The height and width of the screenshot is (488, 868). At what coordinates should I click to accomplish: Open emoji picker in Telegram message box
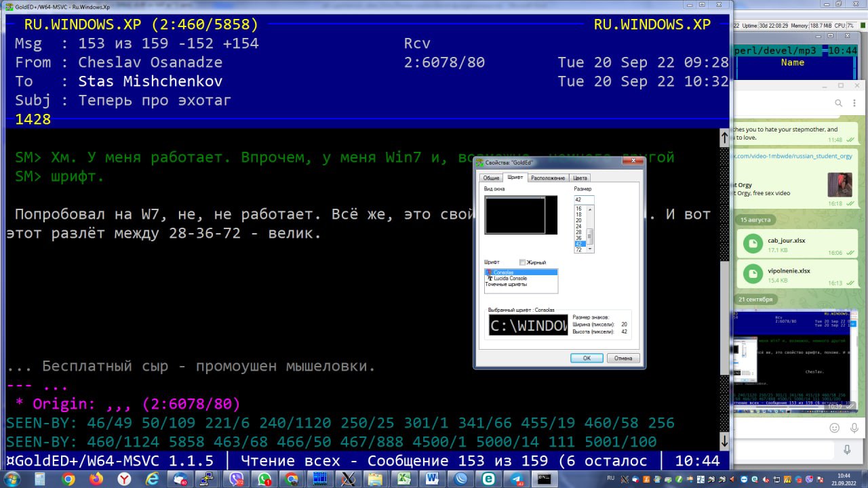pos(834,428)
